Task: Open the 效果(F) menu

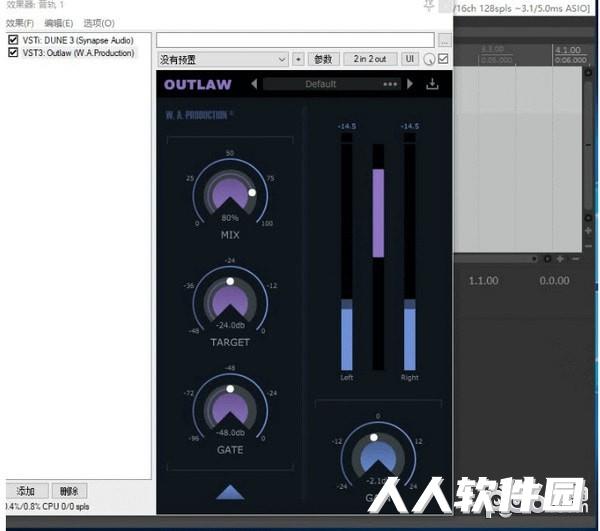Action: pos(20,23)
